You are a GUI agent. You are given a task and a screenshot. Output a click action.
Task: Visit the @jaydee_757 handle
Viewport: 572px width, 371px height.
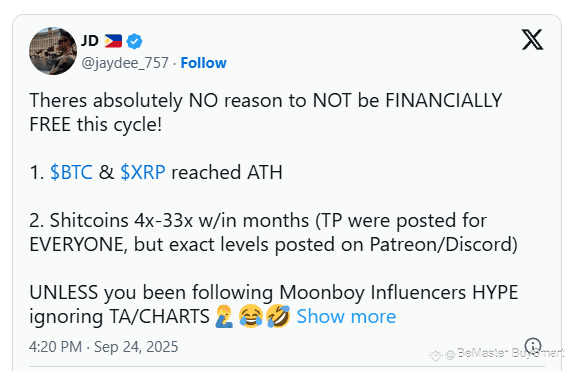pyautogui.click(x=125, y=63)
